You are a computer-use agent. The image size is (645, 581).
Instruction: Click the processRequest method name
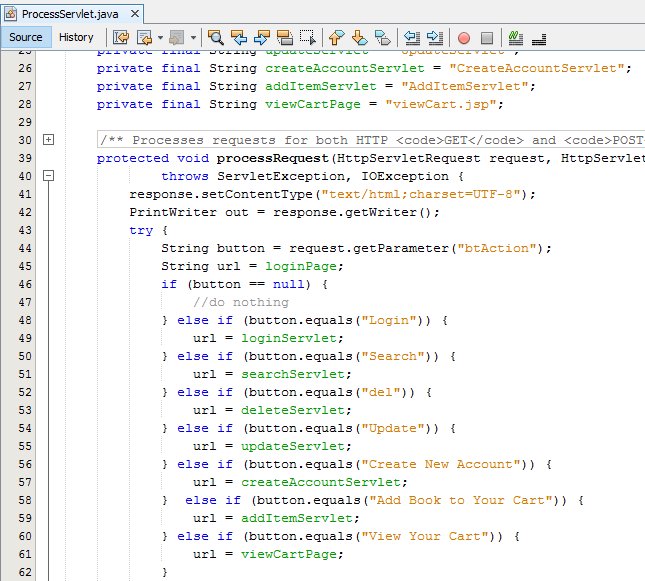point(272,158)
